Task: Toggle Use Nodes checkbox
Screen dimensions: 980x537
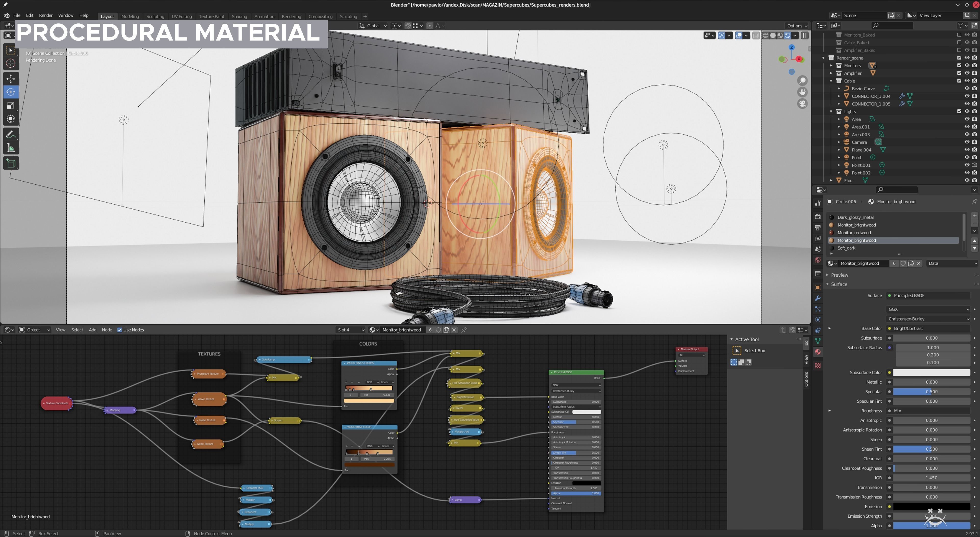Action: pos(119,330)
